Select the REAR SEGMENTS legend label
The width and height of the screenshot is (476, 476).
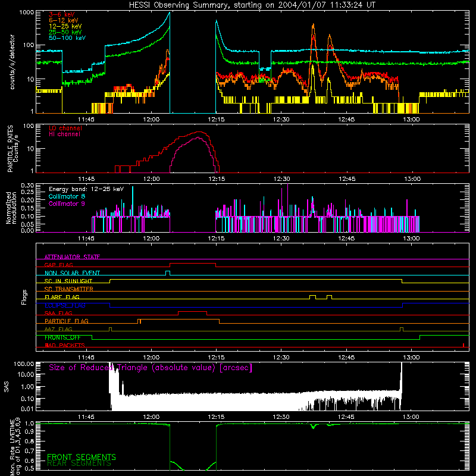point(79,464)
